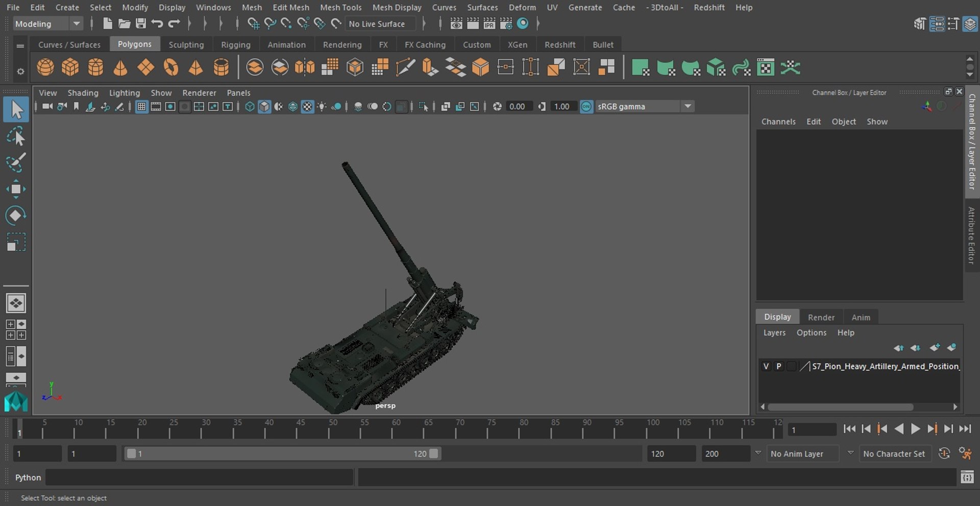Click the Mirror shelf icon
Image resolution: width=980 pixels, height=506 pixels.
coord(305,67)
